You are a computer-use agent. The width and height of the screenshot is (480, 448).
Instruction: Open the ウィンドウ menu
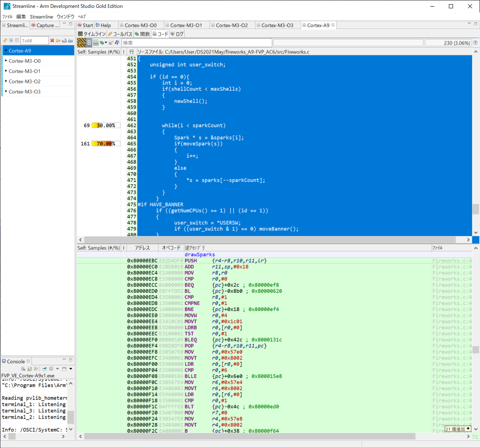pos(66,17)
